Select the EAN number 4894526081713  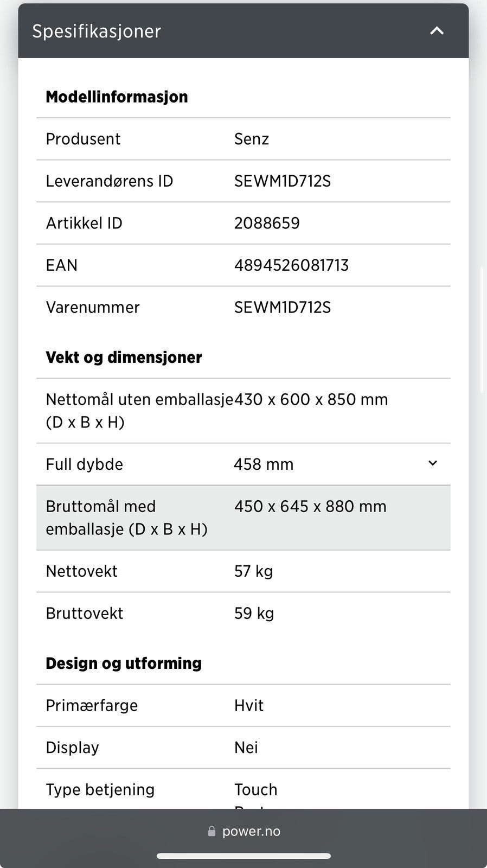click(291, 265)
